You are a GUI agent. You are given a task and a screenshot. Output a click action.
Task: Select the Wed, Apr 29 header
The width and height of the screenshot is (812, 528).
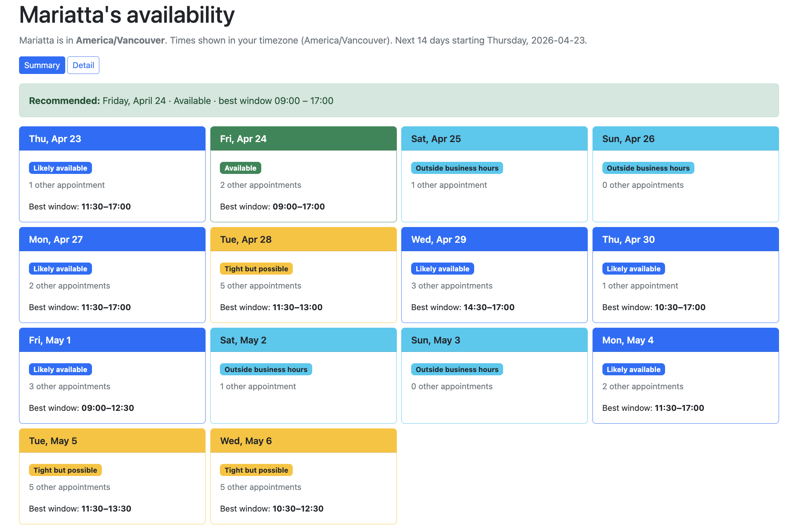(494, 239)
